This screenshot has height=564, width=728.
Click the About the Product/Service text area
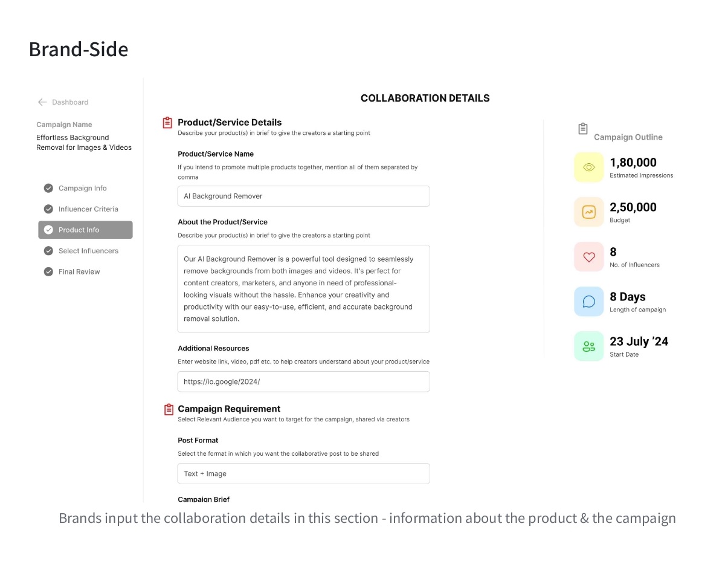(x=303, y=289)
